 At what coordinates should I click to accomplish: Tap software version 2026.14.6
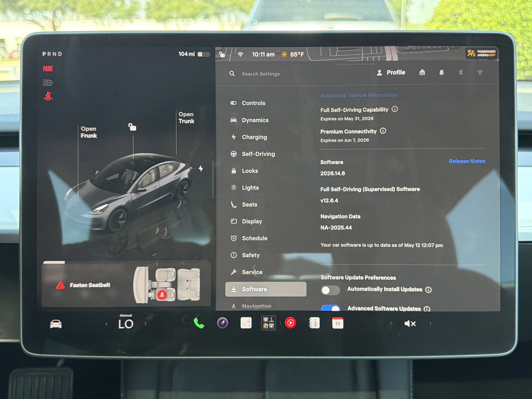pyautogui.click(x=332, y=173)
